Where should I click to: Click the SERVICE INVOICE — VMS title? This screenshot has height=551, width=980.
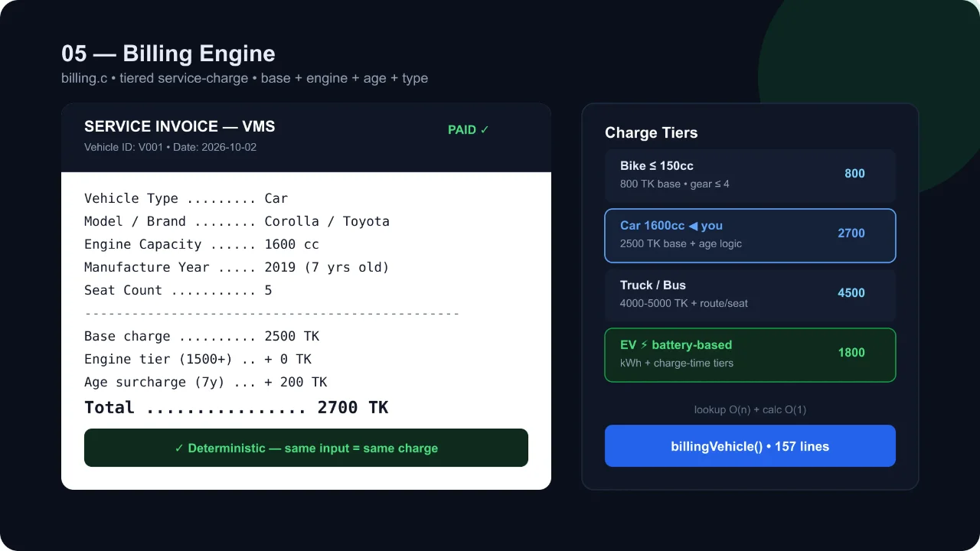point(180,127)
